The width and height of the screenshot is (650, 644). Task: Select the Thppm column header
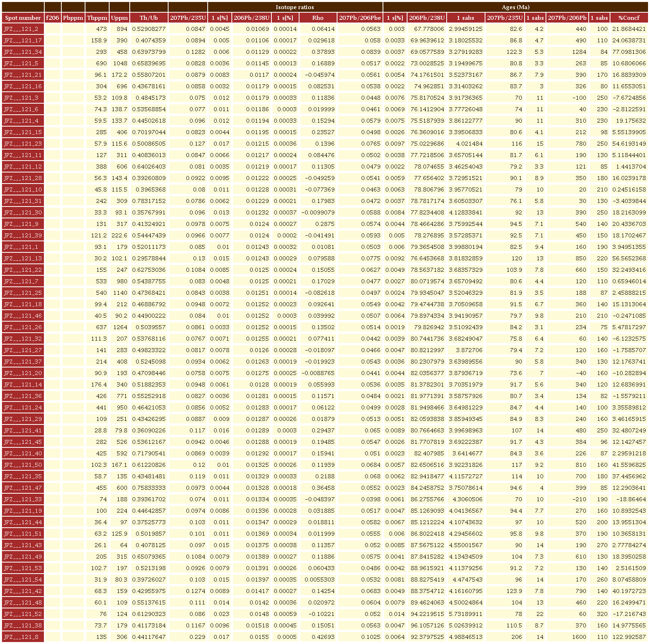click(97, 17)
